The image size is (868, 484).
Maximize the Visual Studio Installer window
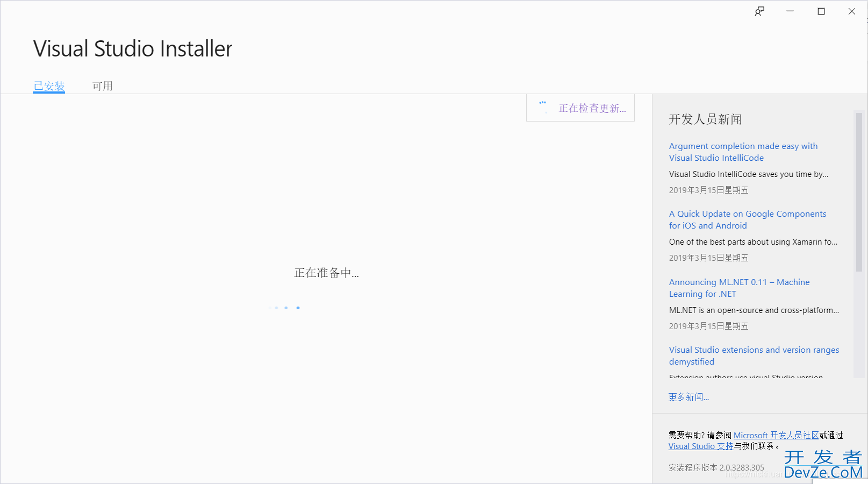pyautogui.click(x=821, y=11)
